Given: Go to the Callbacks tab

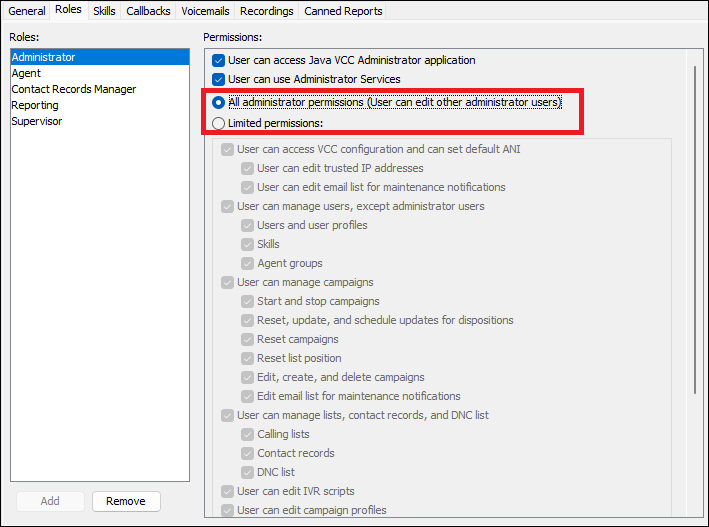Looking at the screenshot, I should pyautogui.click(x=148, y=11).
